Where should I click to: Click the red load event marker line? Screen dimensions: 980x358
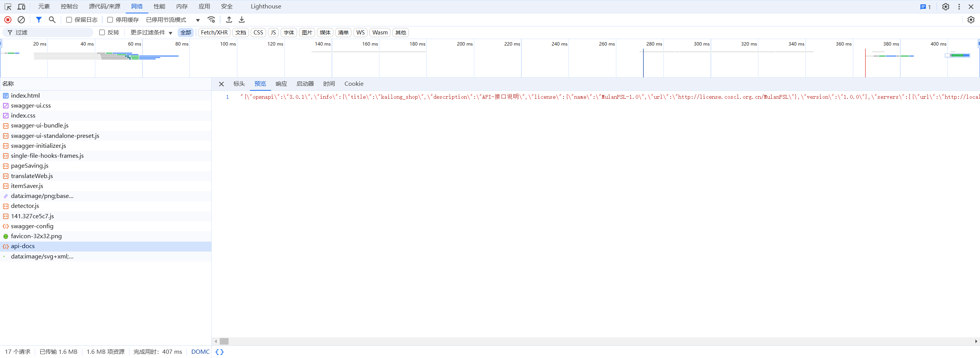pyautogui.click(x=865, y=63)
